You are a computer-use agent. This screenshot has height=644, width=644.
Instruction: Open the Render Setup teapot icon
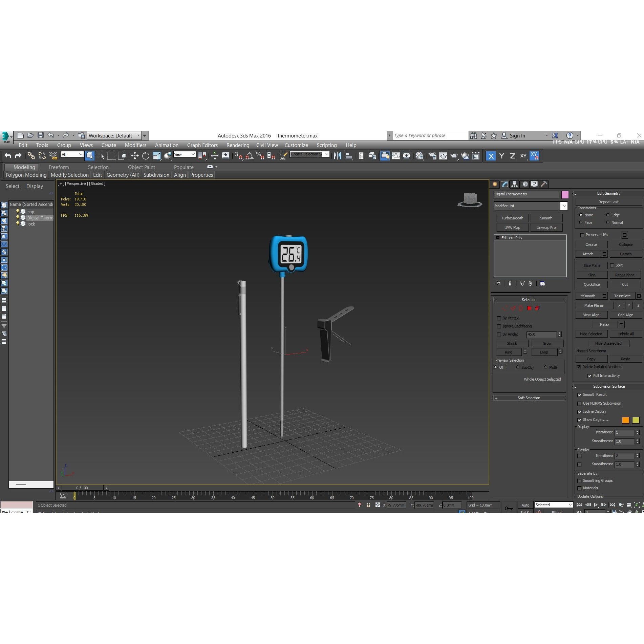click(432, 156)
